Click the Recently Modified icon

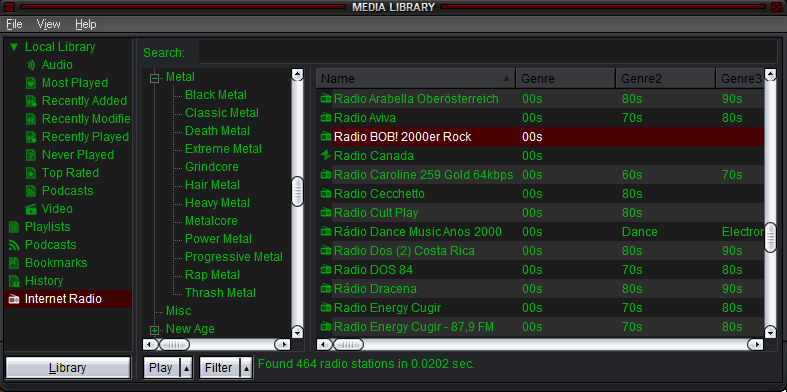pos(31,119)
